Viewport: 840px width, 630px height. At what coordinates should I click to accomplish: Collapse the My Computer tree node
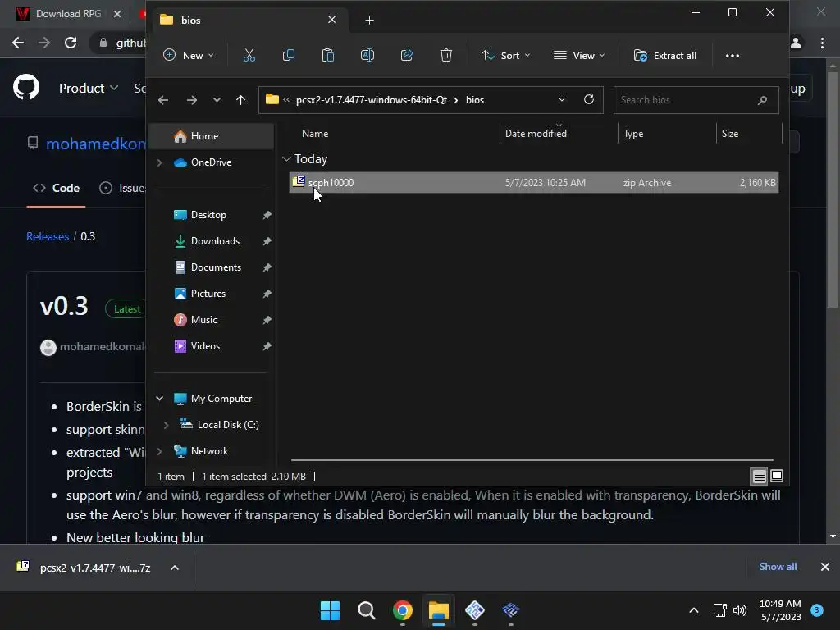click(160, 399)
